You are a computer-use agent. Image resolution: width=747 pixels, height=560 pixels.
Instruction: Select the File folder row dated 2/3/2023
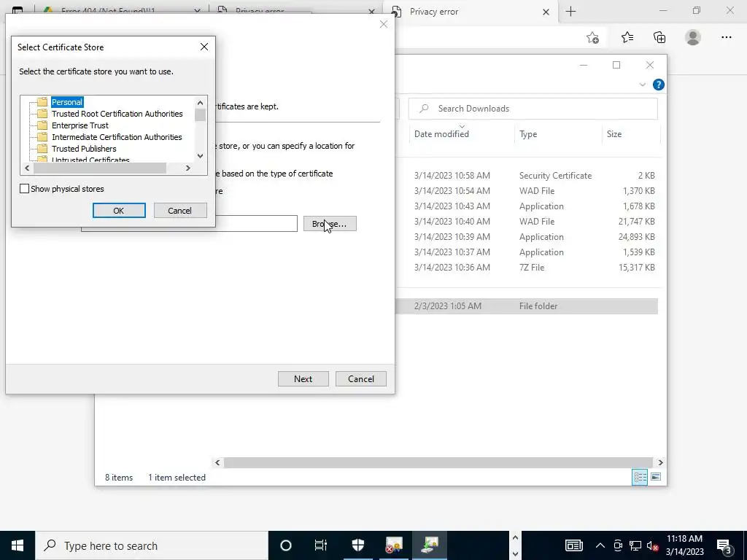pos(527,306)
